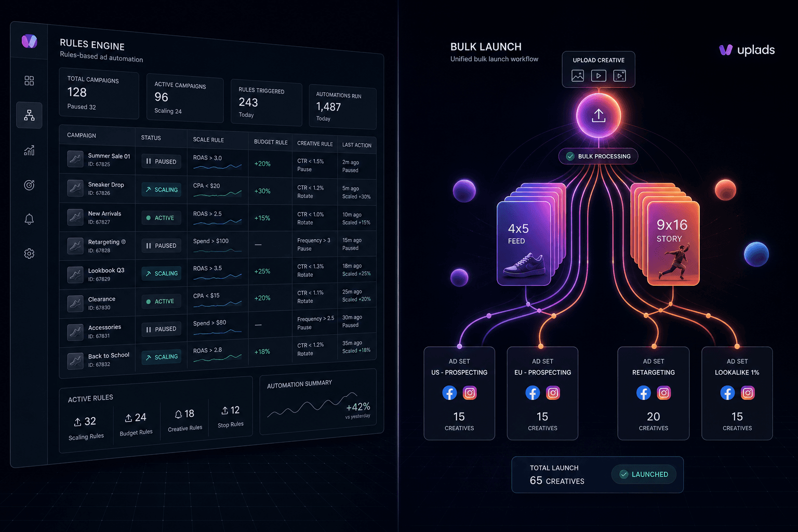Open the LOOKALIKE 1% ad set card

[737, 393]
